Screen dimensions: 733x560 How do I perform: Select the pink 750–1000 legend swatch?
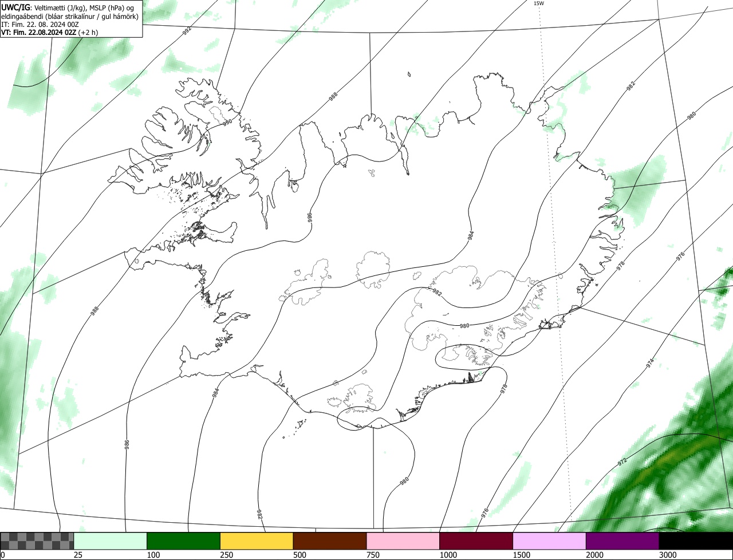click(x=403, y=541)
